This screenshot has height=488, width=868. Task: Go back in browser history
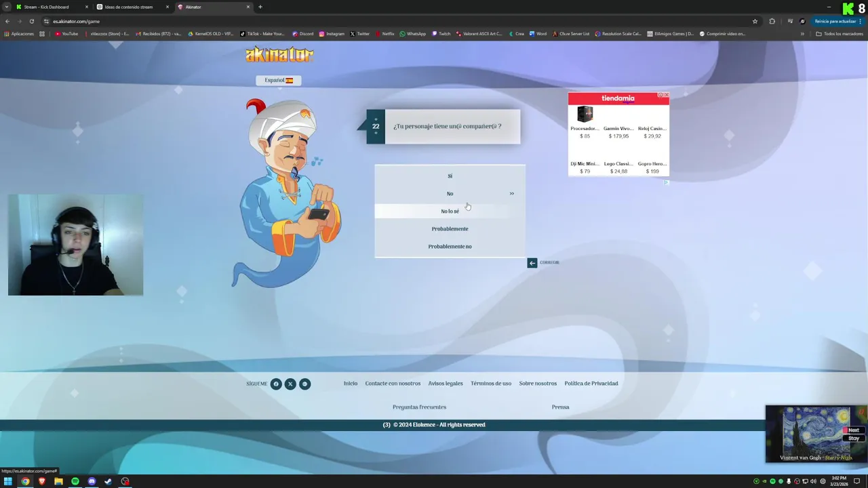point(7,21)
